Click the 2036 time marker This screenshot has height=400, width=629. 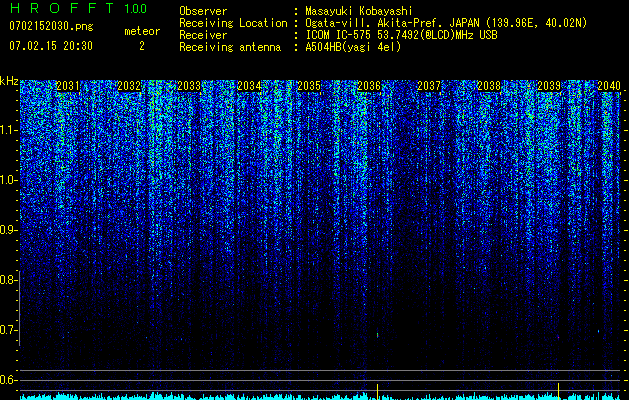coord(369,86)
